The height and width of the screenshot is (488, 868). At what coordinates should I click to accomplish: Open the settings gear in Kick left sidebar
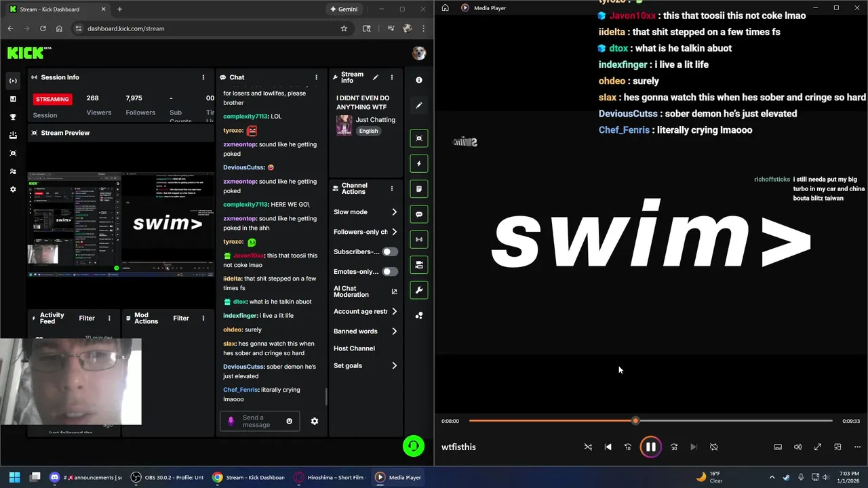pyautogui.click(x=13, y=190)
